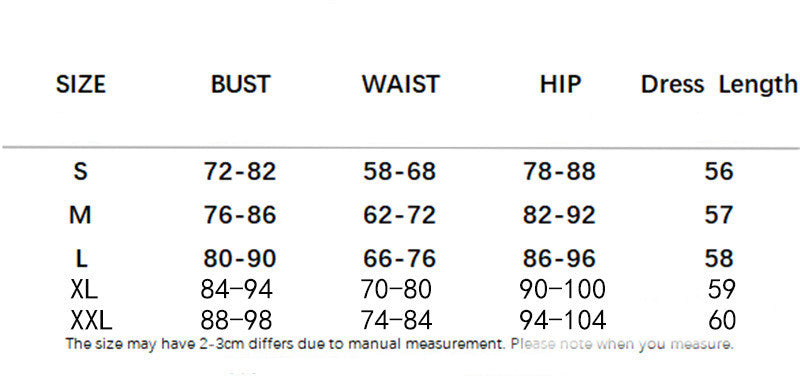The height and width of the screenshot is (386, 800).
Task: Click the WAIST column header
Action: click(x=401, y=84)
